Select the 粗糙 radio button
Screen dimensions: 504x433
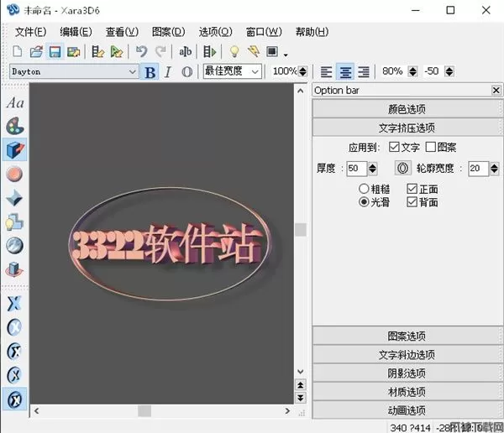coord(364,189)
